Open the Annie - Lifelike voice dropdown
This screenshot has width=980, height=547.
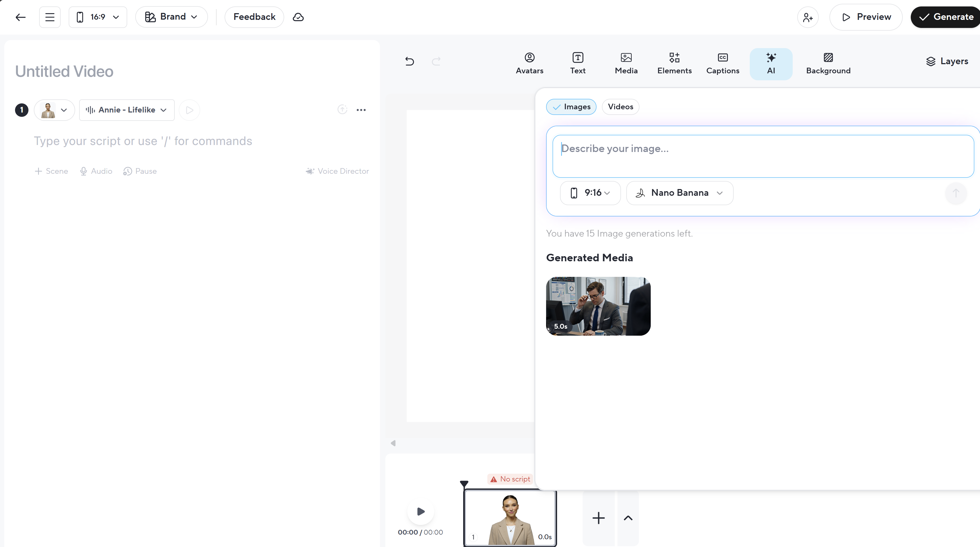(126, 110)
